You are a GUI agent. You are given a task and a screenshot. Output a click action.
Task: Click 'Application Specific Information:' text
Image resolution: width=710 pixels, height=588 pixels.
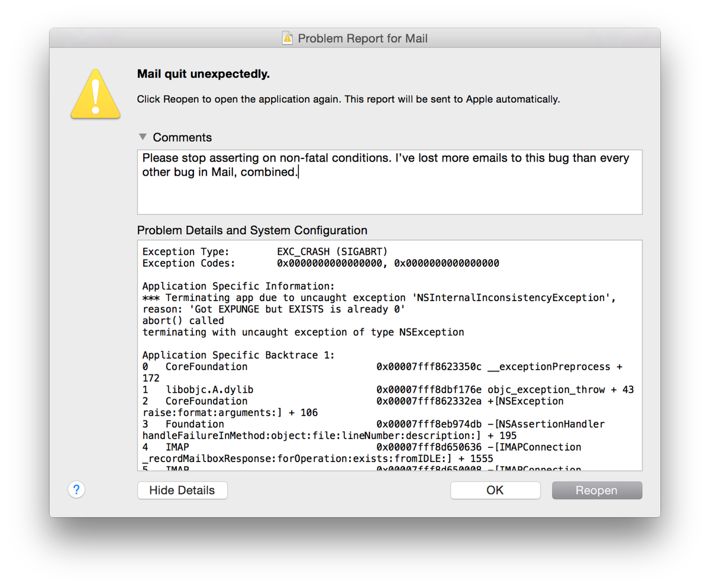239,286
